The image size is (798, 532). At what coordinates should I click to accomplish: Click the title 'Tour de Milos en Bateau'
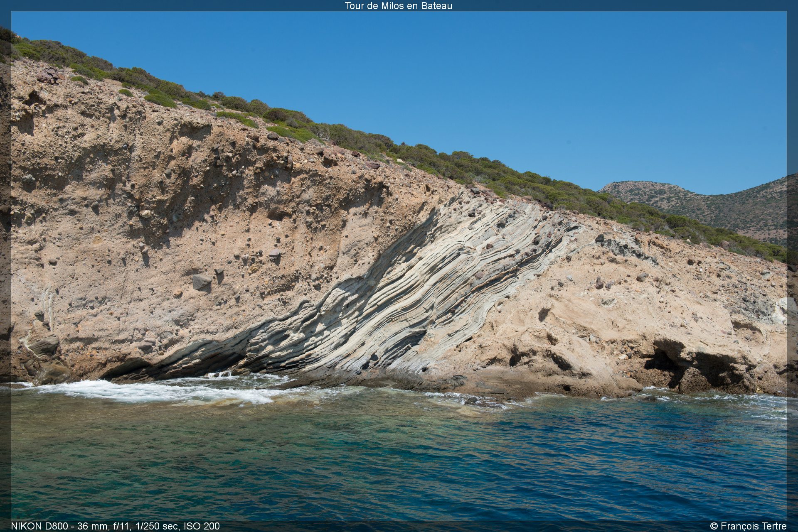pos(398,5)
